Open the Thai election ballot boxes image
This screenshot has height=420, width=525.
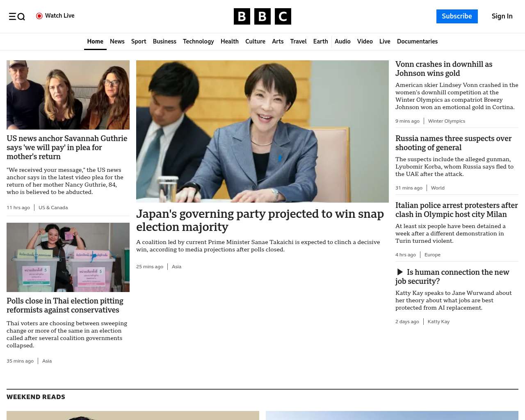click(68, 257)
